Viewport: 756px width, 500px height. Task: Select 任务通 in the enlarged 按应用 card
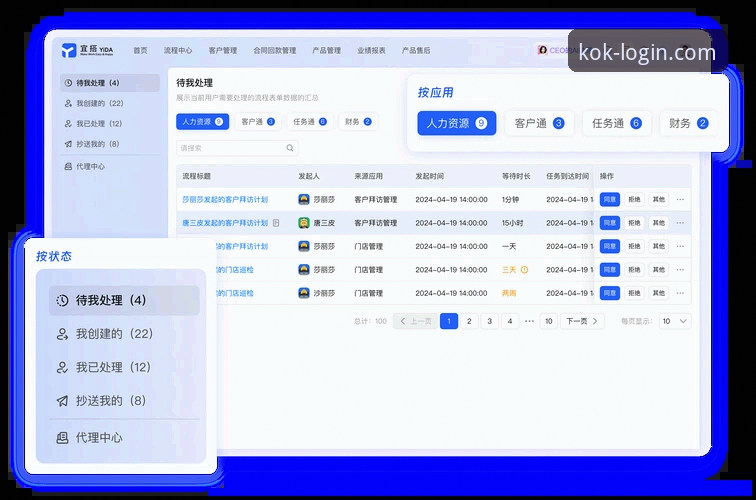617,123
